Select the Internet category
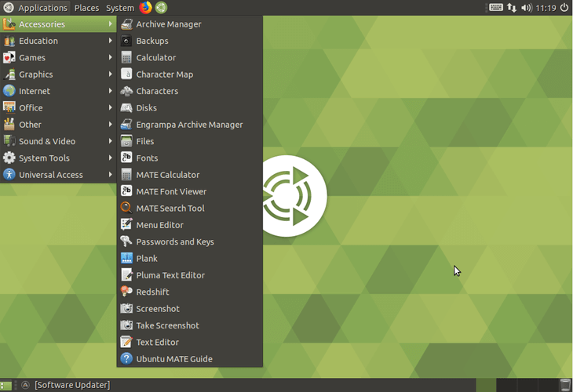The image size is (573, 392). (x=58, y=91)
